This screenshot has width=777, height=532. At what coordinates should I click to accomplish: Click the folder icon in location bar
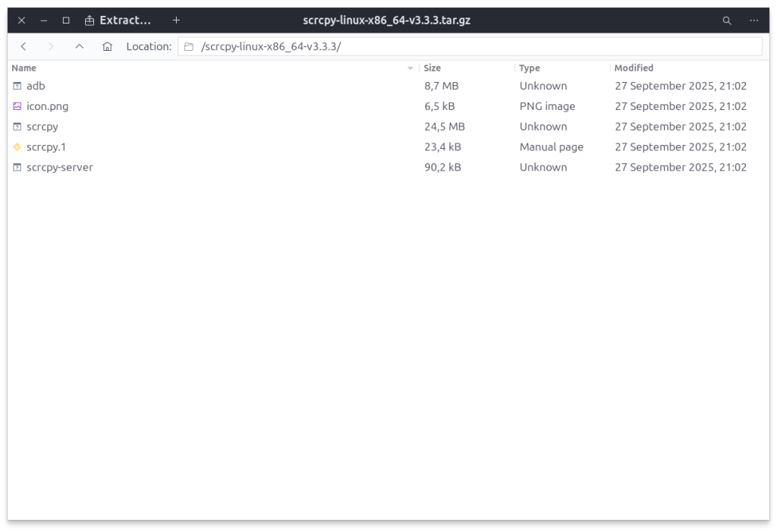click(x=189, y=46)
